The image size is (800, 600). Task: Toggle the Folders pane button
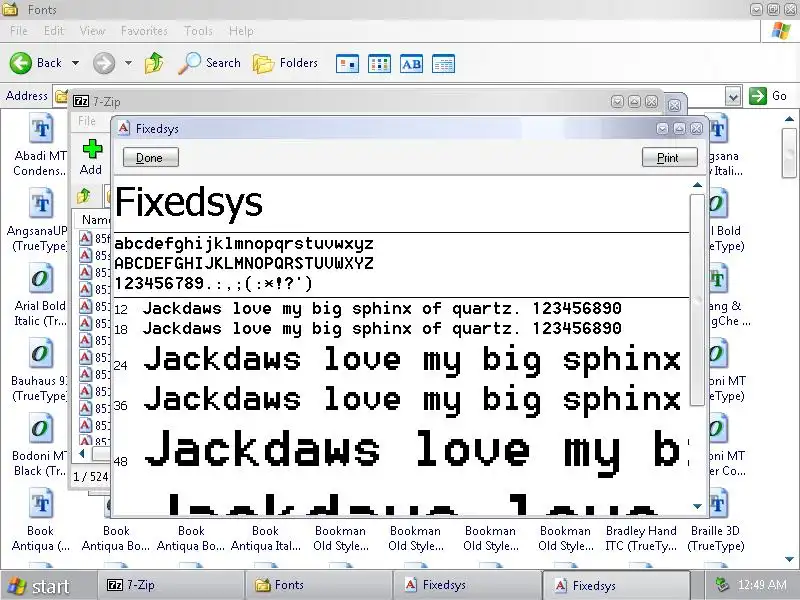click(285, 63)
